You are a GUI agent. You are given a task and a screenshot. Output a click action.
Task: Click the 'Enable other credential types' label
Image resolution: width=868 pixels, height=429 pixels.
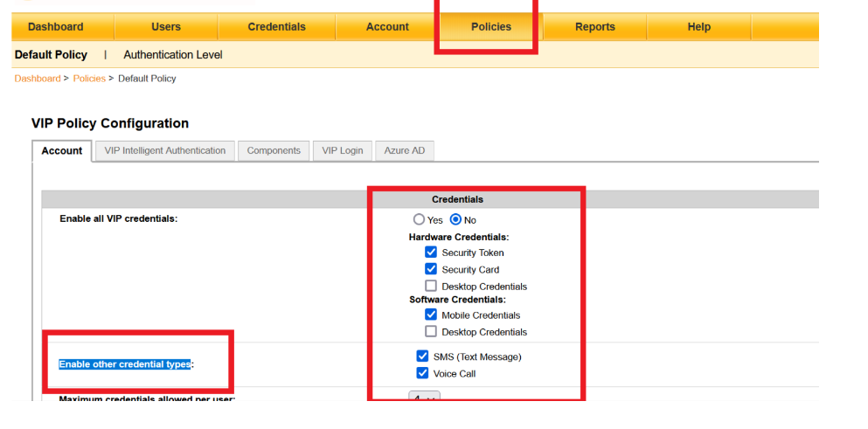124,364
